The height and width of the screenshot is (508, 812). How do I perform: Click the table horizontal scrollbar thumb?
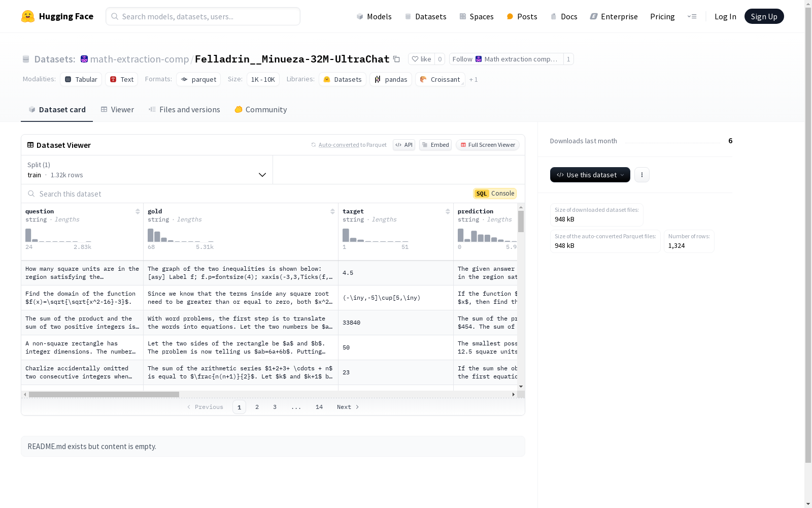click(x=104, y=394)
